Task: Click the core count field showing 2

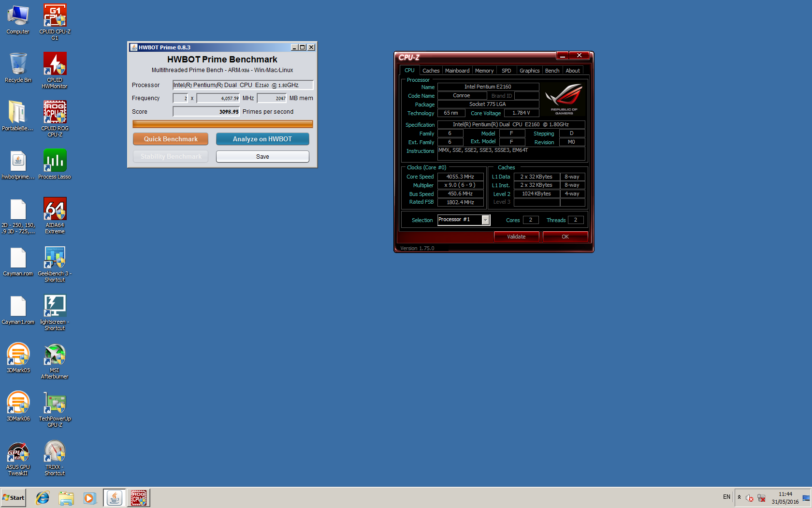Action: click(x=180, y=98)
